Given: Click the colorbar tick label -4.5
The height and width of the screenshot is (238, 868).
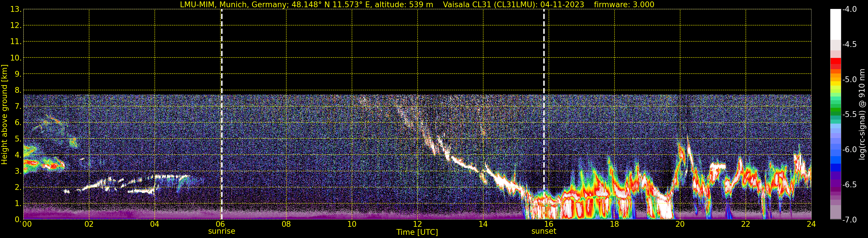Looking at the screenshot, I should pos(849,44).
